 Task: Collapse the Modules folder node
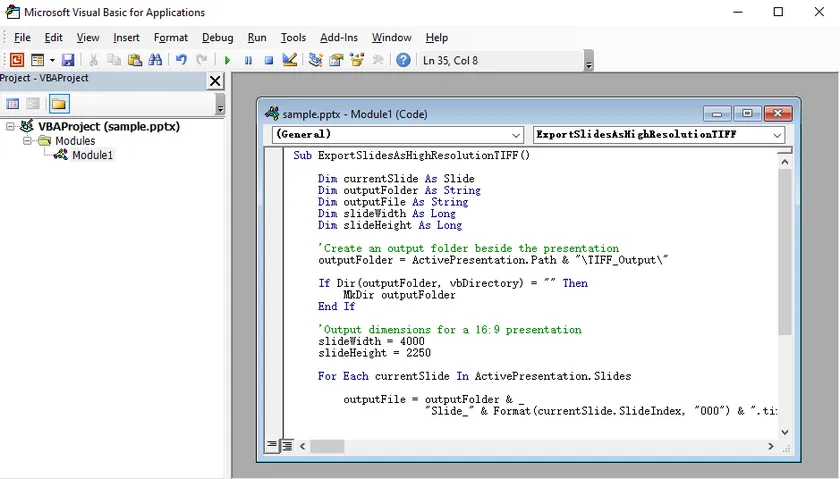(x=27, y=141)
